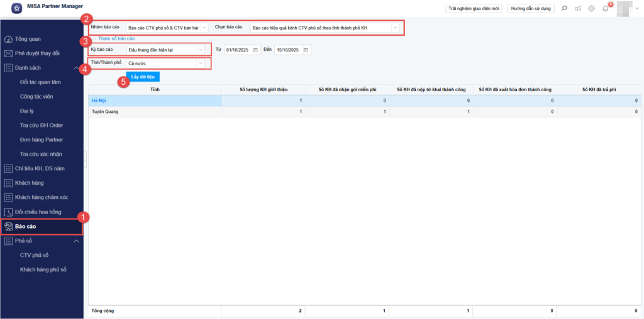644x319 pixels.
Task: Sort by Số KH đã nộp tờ khai thành công header
Action: [431, 89]
